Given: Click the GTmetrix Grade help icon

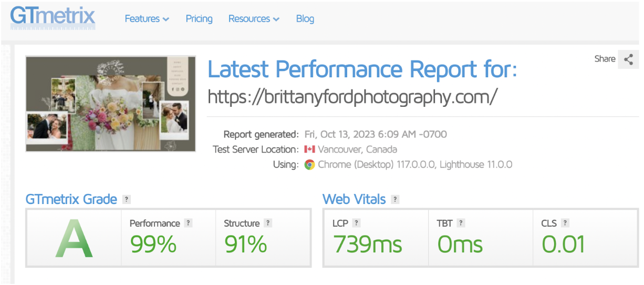Looking at the screenshot, I should 126,200.
